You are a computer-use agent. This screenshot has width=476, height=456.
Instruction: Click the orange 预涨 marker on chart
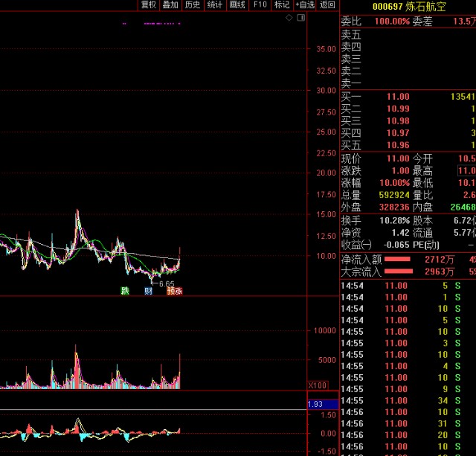coord(174,291)
